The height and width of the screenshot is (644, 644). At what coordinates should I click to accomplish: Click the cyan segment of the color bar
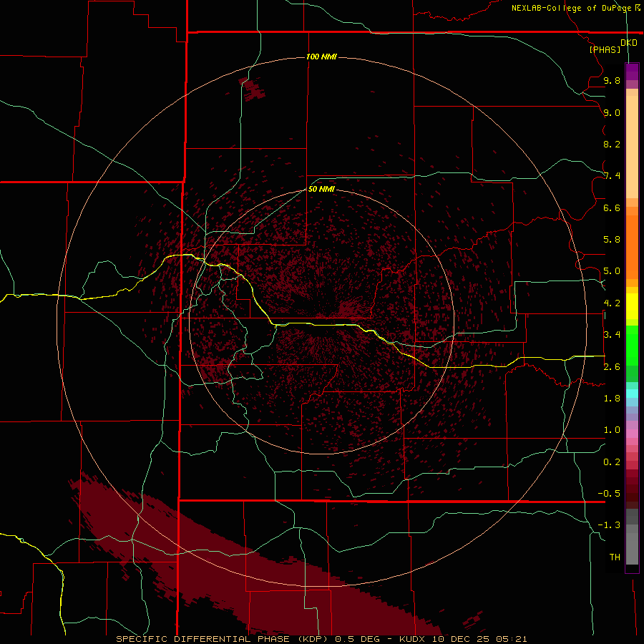point(632,394)
